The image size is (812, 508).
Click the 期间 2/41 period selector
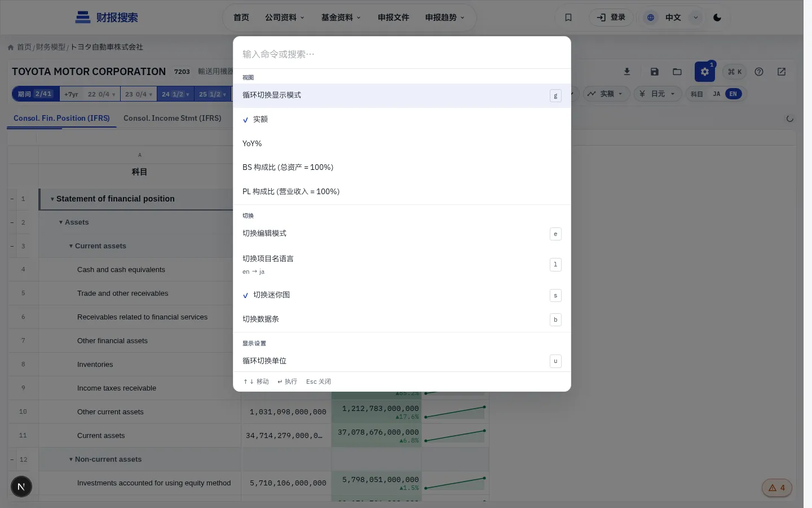[35, 94]
